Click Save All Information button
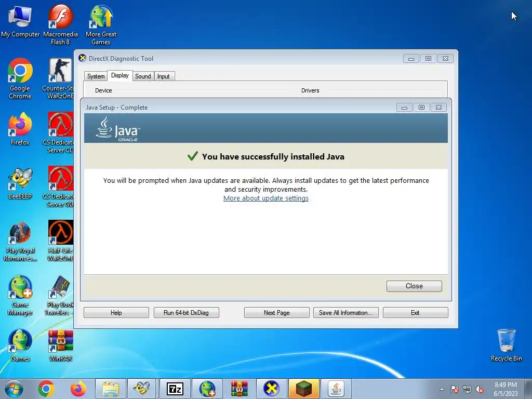Screen dimensions: 532x399 point(345,312)
